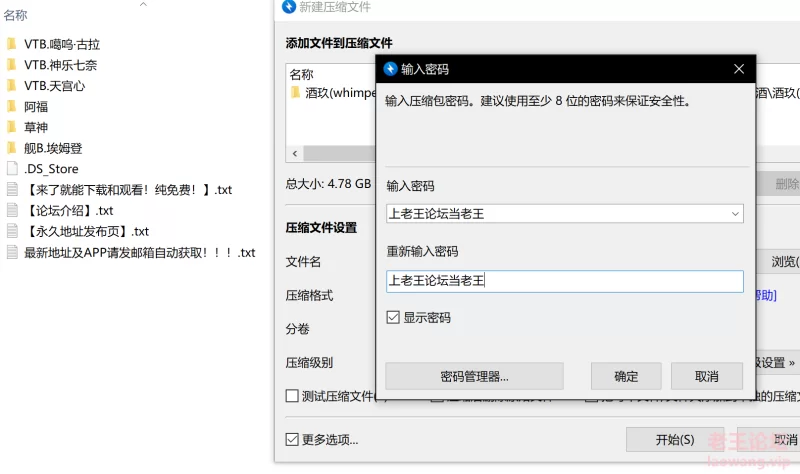Image resolution: width=800 pixels, height=474 pixels.
Task: Click the folder icon of 酒玖(whimpe in file list
Action: (295, 92)
